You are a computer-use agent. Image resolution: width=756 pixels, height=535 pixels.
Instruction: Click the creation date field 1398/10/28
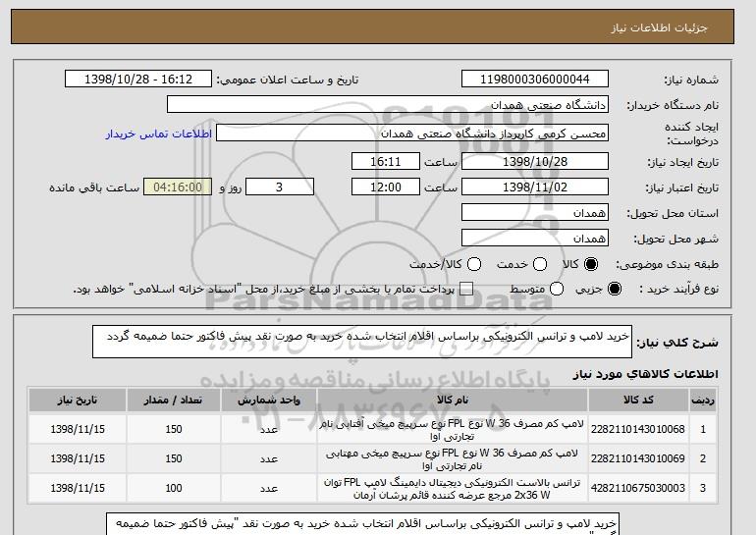(x=535, y=161)
